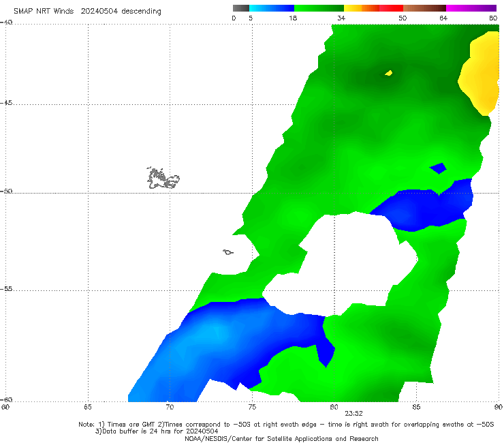Click the title text "SMAP NRT Winds"

[44, 11]
